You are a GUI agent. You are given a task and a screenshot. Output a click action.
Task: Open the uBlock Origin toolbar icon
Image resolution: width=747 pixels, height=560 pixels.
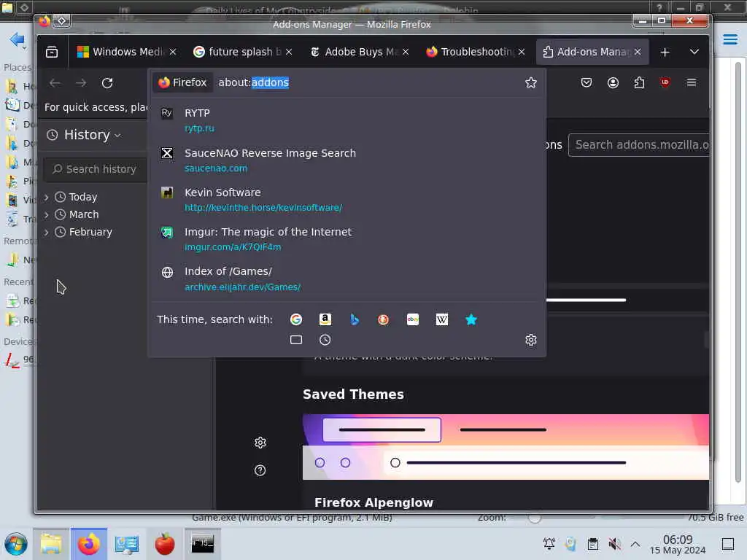tap(665, 82)
